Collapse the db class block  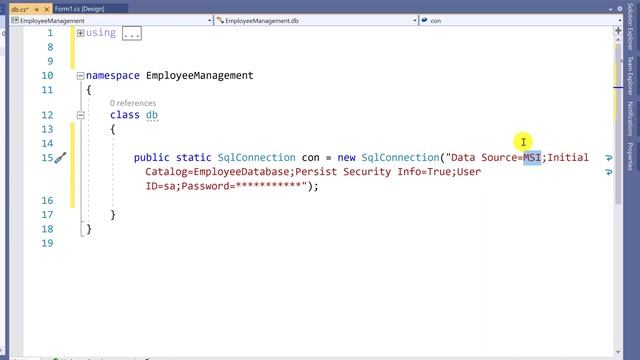[80, 116]
